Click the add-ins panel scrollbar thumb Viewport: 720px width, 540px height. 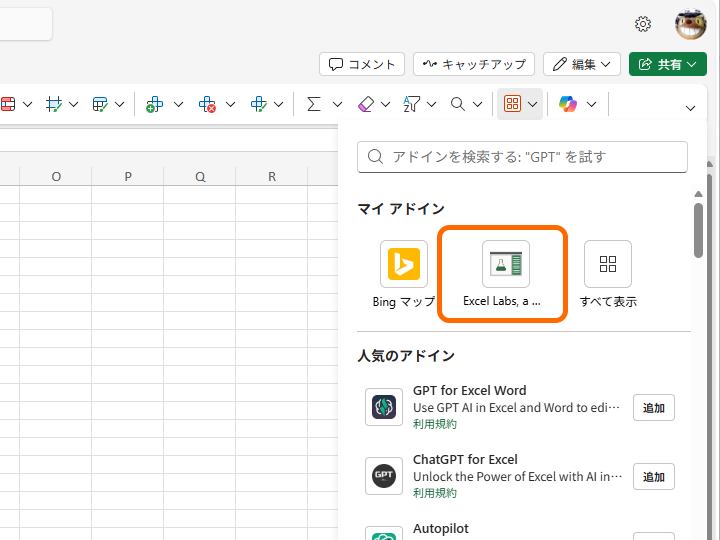tap(698, 231)
